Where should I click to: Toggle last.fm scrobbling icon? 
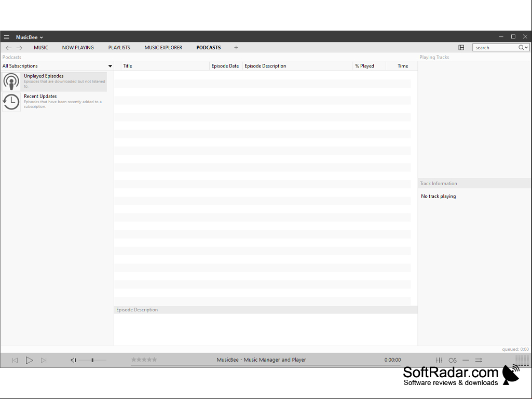point(453,360)
